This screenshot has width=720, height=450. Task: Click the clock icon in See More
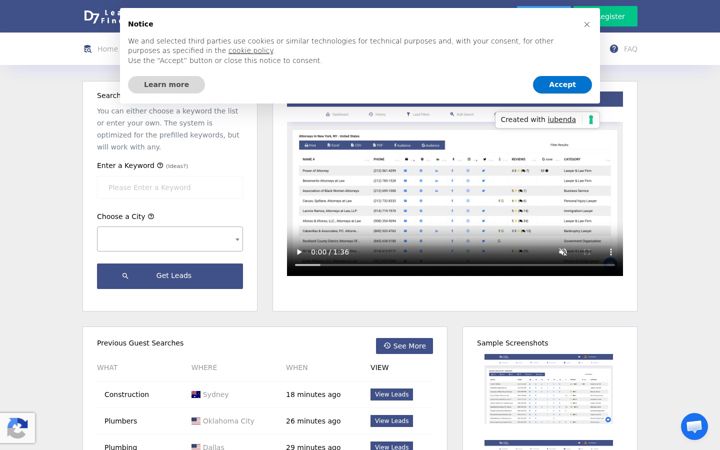click(387, 345)
